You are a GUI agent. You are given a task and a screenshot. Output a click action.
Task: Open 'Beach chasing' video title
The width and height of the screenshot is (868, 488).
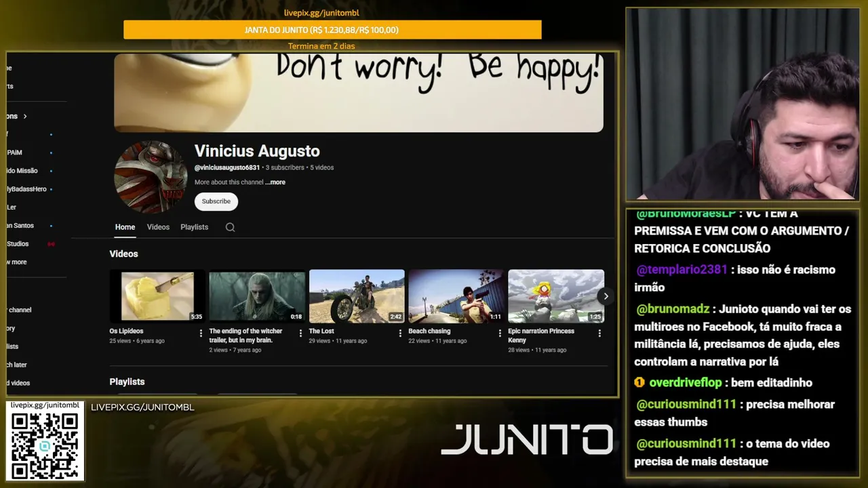[x=429, y=331]
